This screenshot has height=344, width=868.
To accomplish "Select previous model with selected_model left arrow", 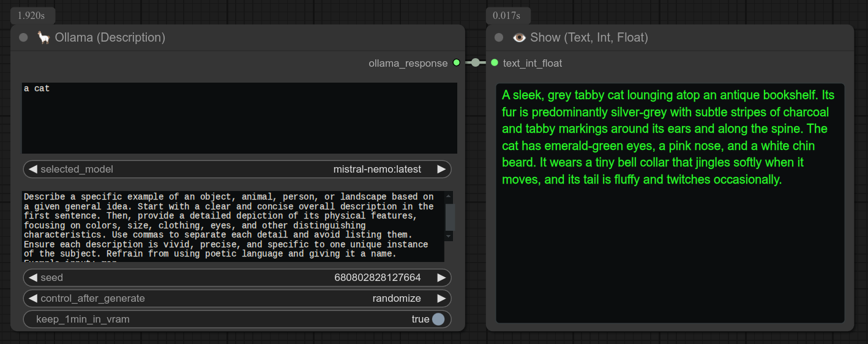I will (x=33, y=170).
